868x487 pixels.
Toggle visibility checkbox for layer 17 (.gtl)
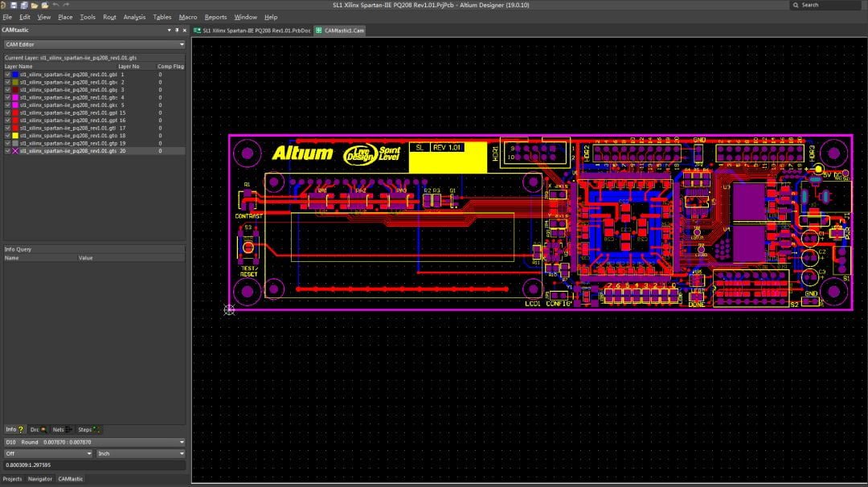pyautogui.click(x=8, y=128)
